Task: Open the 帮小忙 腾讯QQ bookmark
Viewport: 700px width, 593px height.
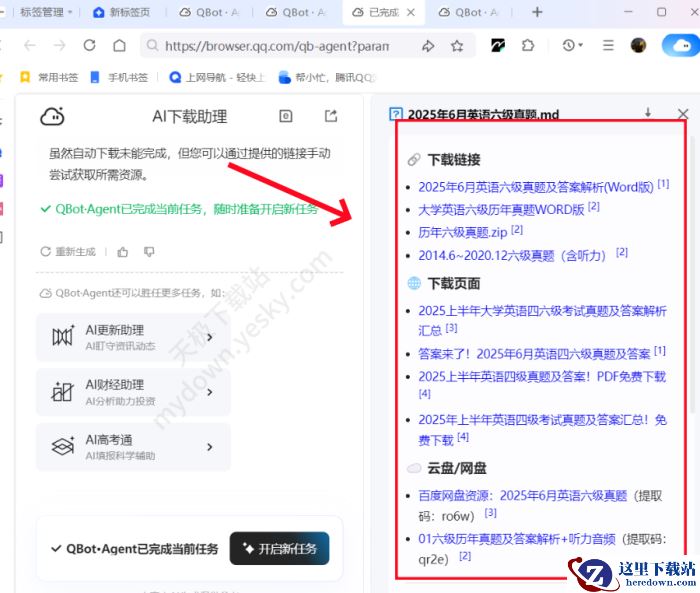Action: (x=327, y=78)
